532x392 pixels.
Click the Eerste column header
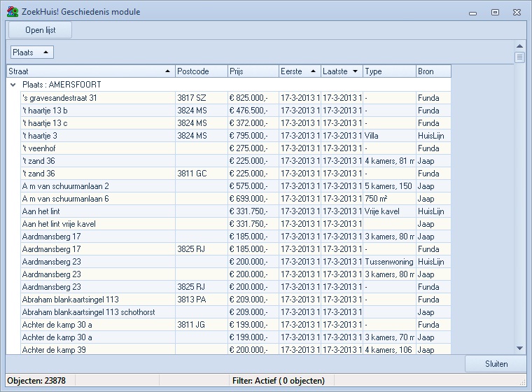(x=299, y=71)
